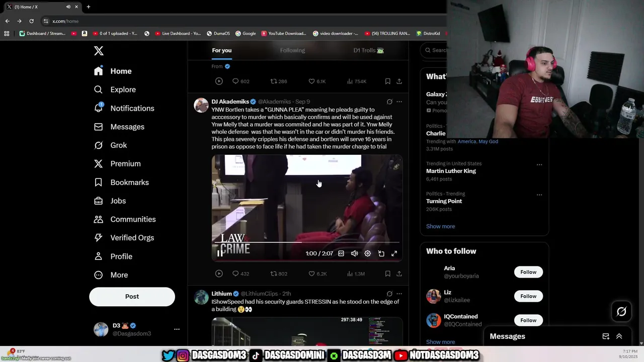Expand the Messages drawer
644x362 pixels.
(619, 336)
